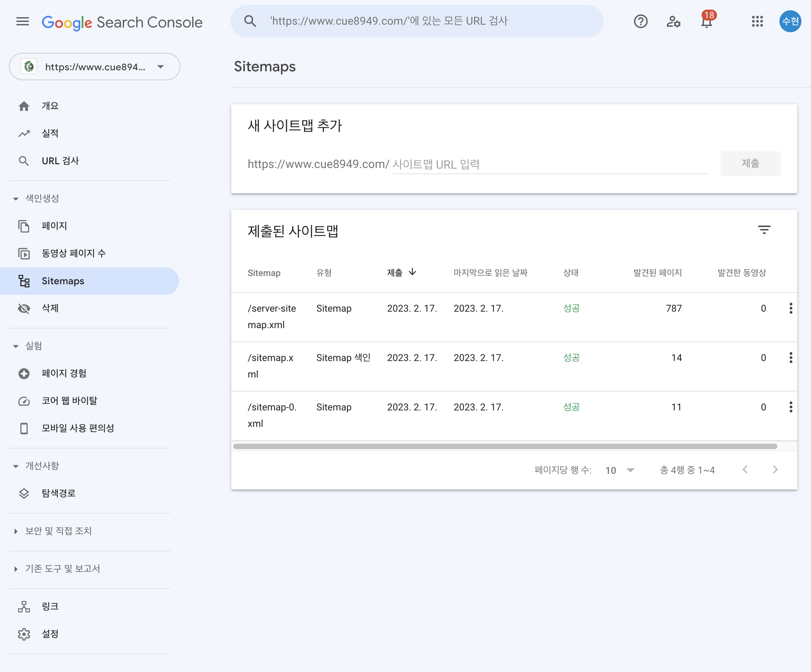Switch to the Sitemaps sidebar item
811x672 pixels.
(62, 280)
